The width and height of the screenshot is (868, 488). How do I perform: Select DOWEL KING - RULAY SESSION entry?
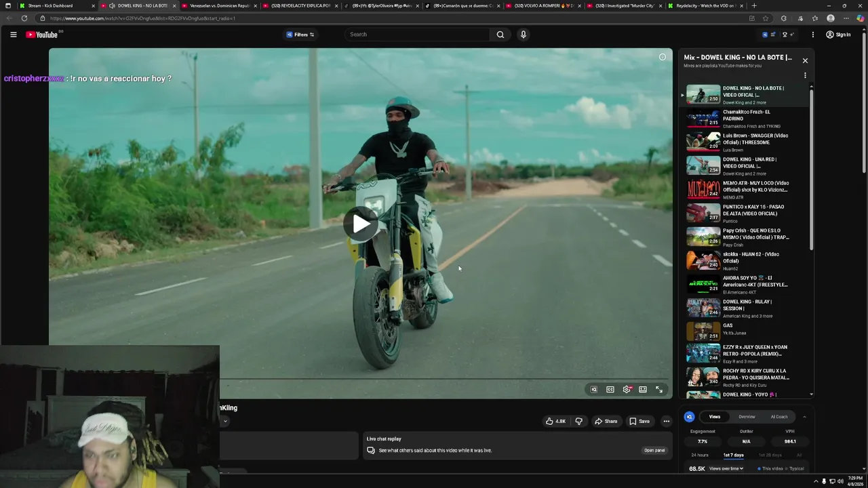tap(745, 308)
